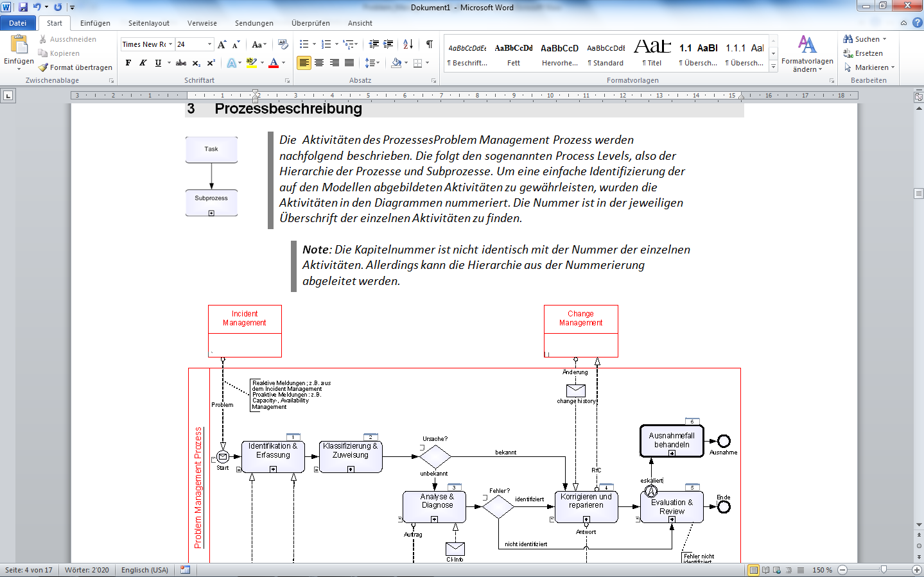This screenshot has height=577, width=924.
Task: Open borders dropdown arrow
Action: pos(427,63)
